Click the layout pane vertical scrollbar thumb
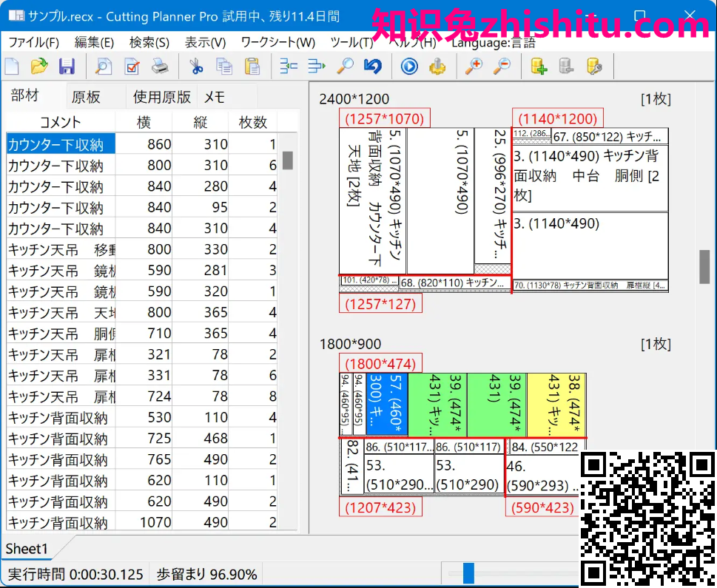Image resolution: width=717 pixels, height=588 pixels. point(704,266)
